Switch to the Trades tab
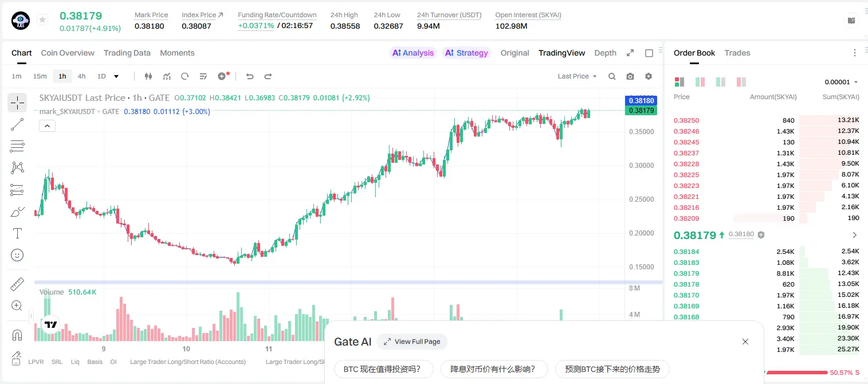The image size is (868, 384). 737,53
